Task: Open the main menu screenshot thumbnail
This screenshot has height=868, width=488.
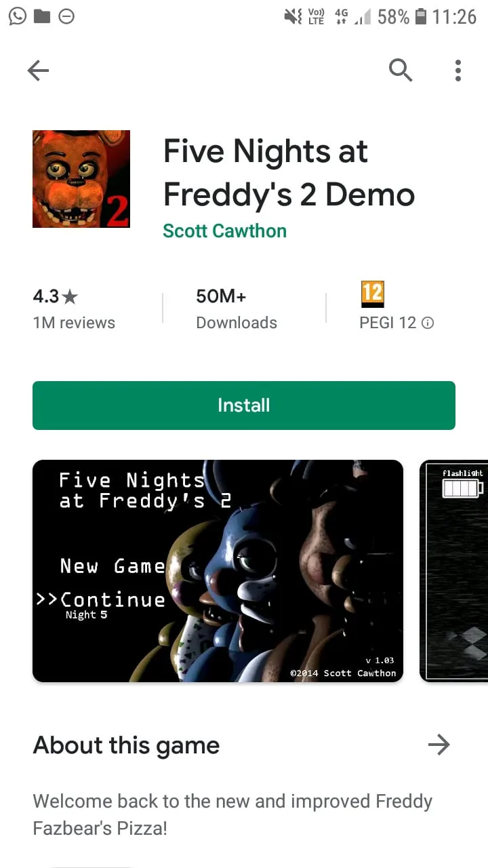Action: pos(218,571)
